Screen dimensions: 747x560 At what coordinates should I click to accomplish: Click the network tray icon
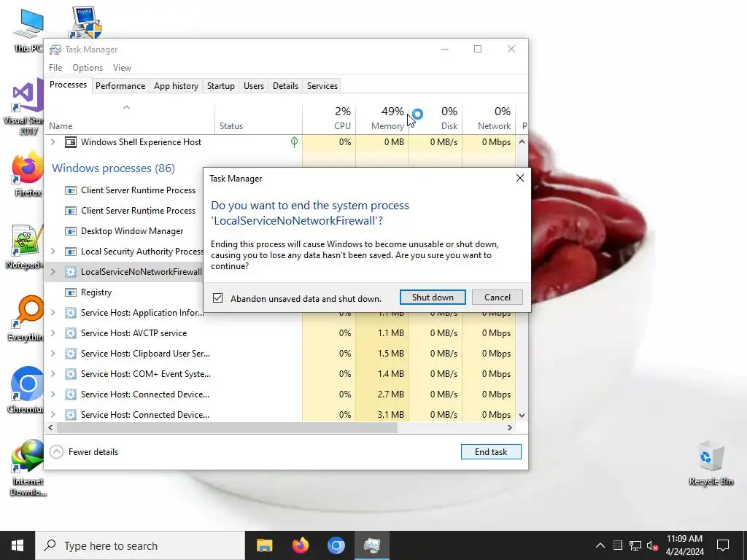pos(635,545)
